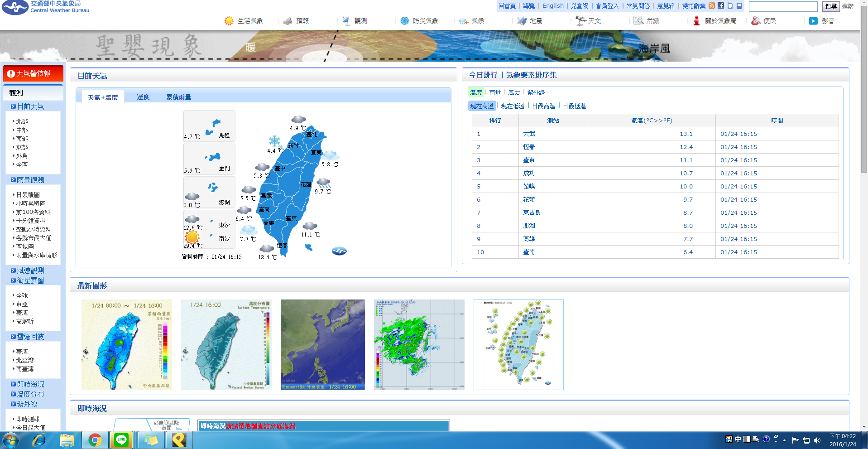This screenshot has width=868, height=449.
Task: Switch to 溼度 tab
Action: coord(143,97)
